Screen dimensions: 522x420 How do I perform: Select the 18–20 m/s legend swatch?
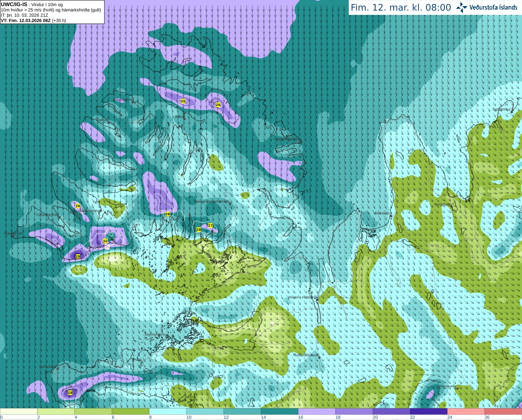(x=354, y=411)
